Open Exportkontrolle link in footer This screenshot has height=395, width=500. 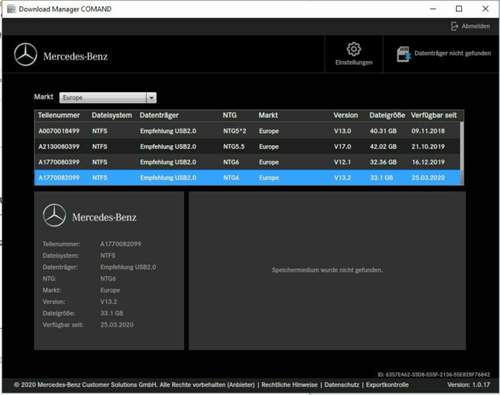[387, 385]
